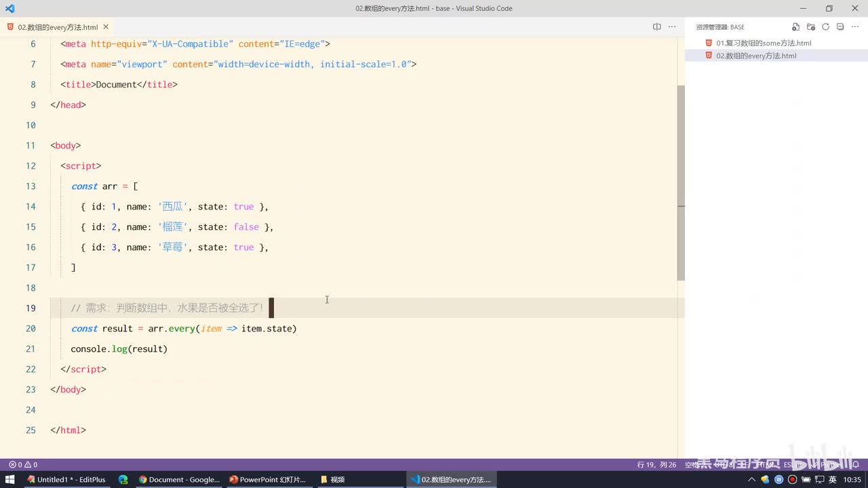Click the 'every' method call in line 20
868x488 pixels.
click(x=182, y=329)
